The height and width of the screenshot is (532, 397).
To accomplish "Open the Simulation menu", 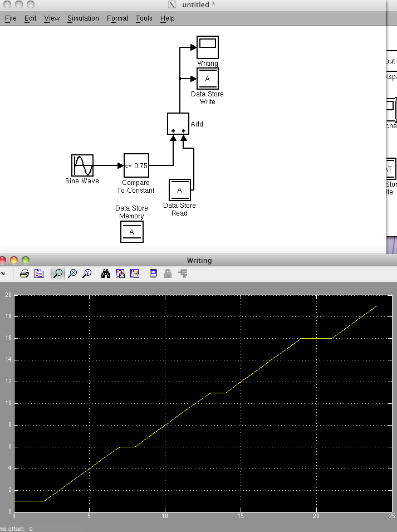I will click(83, 18).
